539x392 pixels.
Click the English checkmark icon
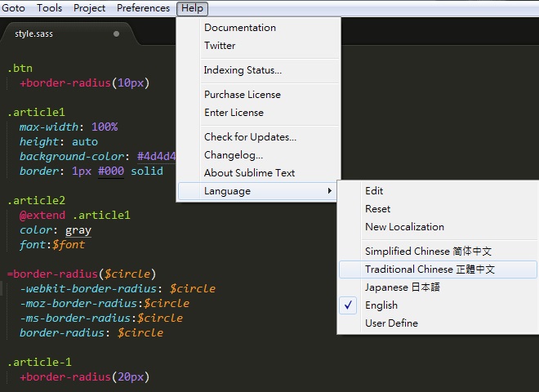[348, 305]
